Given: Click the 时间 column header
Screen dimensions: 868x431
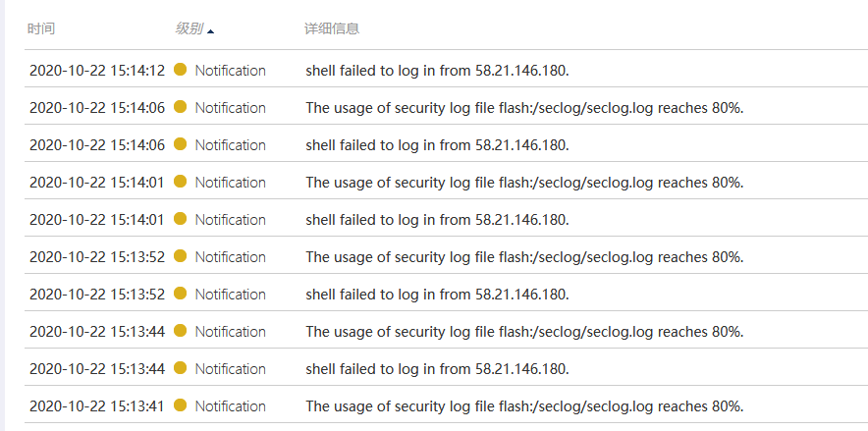Looking at the screenshot, I should click(41, 29).
